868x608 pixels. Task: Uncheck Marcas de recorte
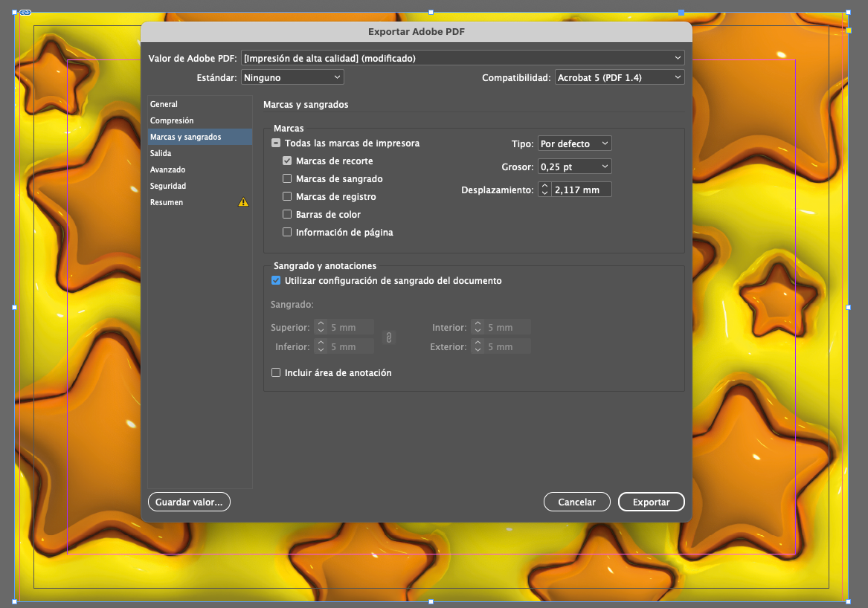287,161
